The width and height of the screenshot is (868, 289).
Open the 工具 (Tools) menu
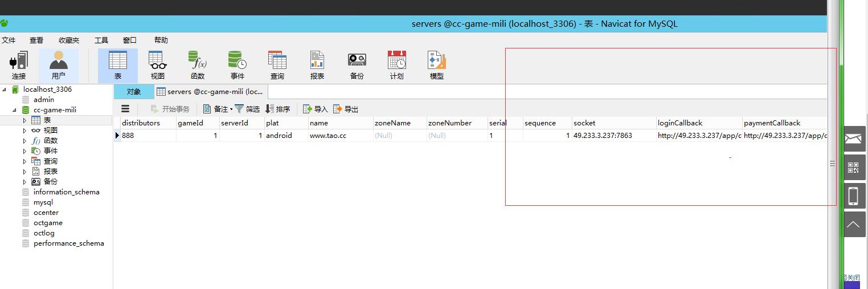[x=101, y=40]
